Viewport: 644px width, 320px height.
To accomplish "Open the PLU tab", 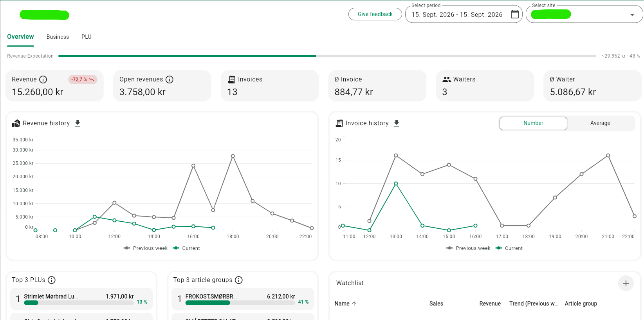I will (x=87, y=37).
